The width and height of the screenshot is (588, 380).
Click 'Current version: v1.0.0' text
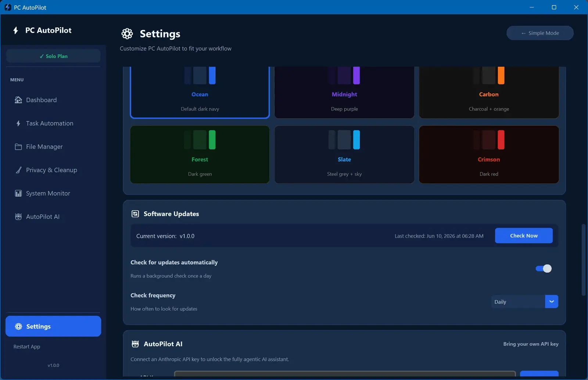[165, 236]
